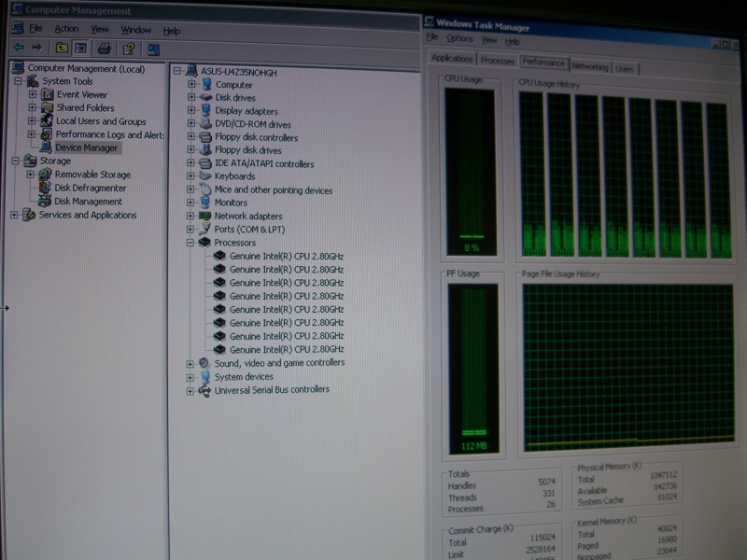Open the File menu in Computer Management
The image size is (747, 560).
pyautogui.click(x=35, y=28)
